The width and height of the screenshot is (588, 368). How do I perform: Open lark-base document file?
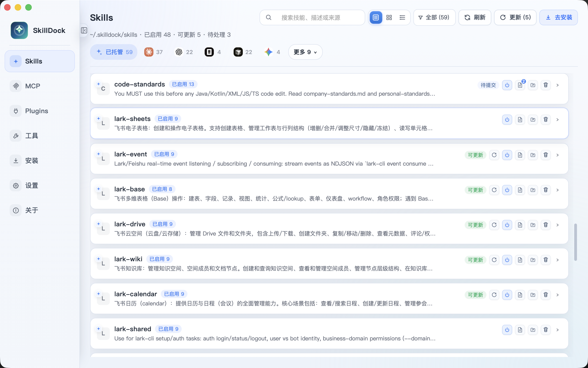click(x=520, y=190)
